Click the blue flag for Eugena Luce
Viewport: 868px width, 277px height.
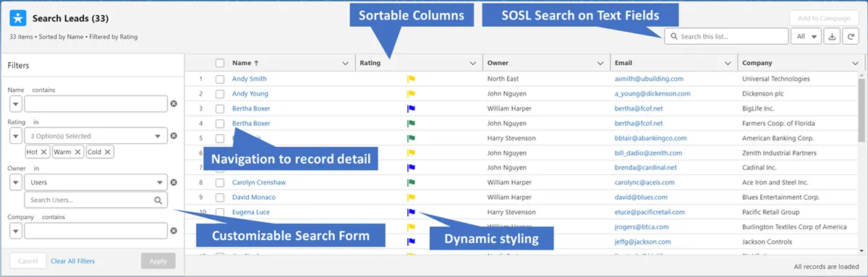[x=411, y=213]
